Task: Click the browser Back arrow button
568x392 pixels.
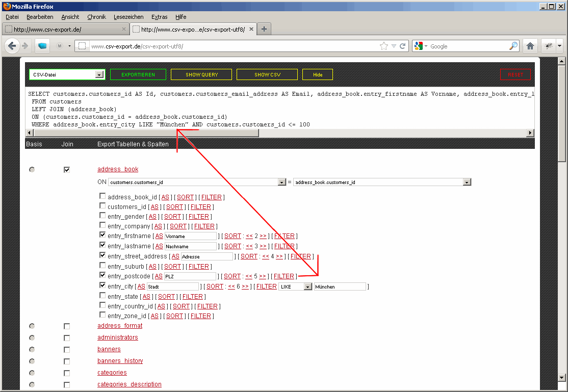Action: click(12, 46)
